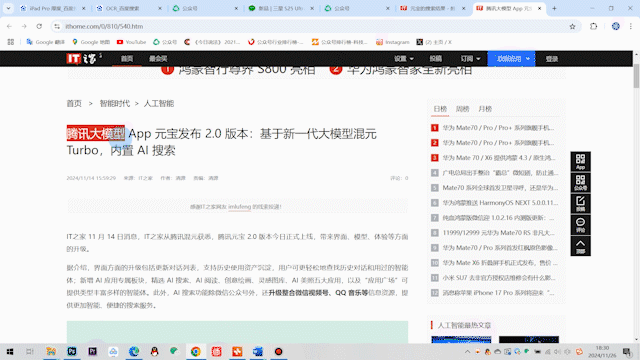Switch to the 元宝的搜索结果 tab

pyautogui.click(x=433, y=8)
